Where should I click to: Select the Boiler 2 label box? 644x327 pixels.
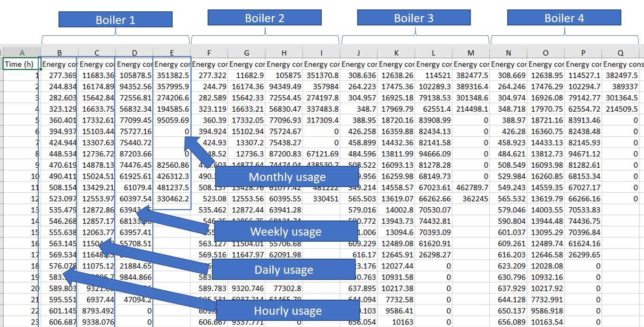click(264, 18)
